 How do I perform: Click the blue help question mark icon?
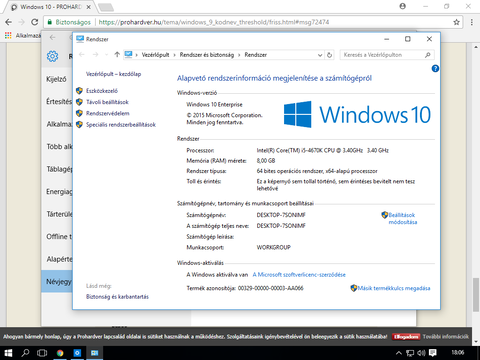pyautogui.click(x=435, y=69)
